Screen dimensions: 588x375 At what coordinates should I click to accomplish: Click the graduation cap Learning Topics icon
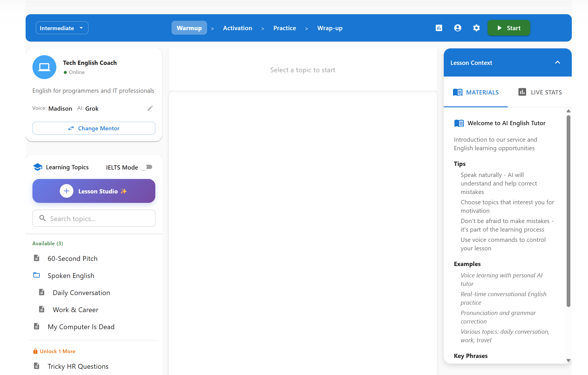pos(38,167)
